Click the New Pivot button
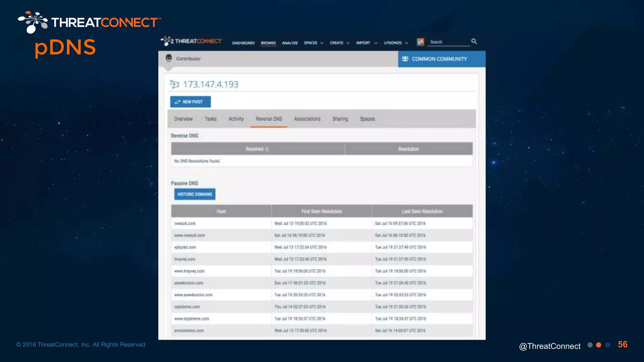The height and width of the screenshot is (362, 644). click(x=191, y=102)
